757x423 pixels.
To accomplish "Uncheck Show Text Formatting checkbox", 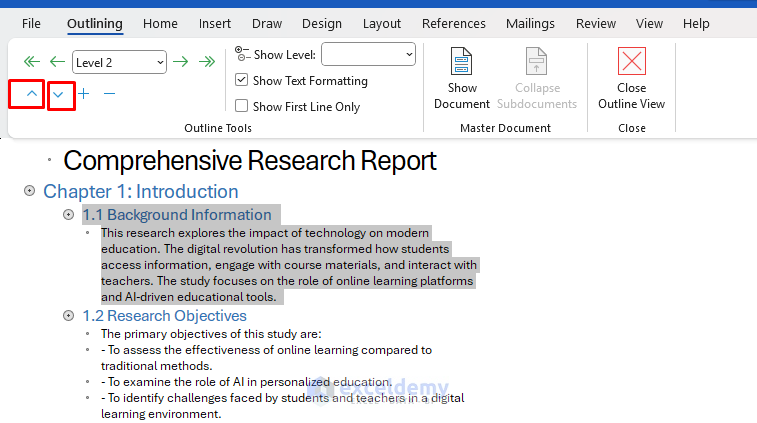I will click(x=241, y=81).
